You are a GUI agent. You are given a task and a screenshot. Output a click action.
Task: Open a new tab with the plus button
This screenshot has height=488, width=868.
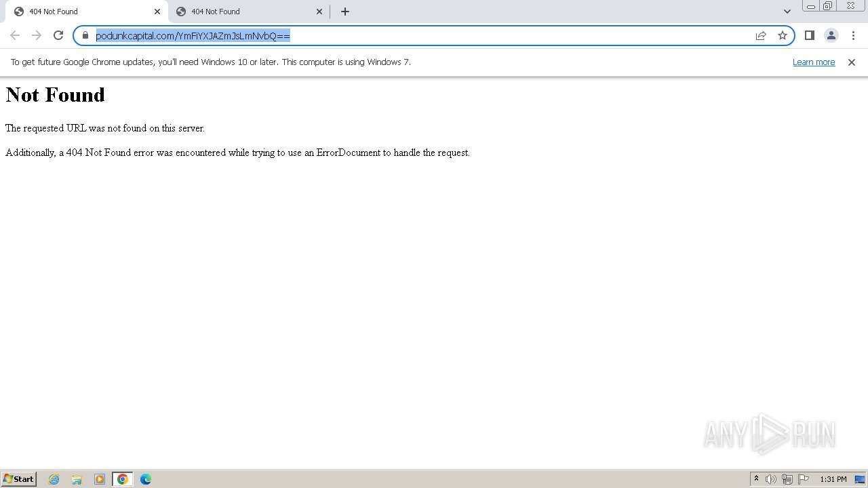[344, 12]
